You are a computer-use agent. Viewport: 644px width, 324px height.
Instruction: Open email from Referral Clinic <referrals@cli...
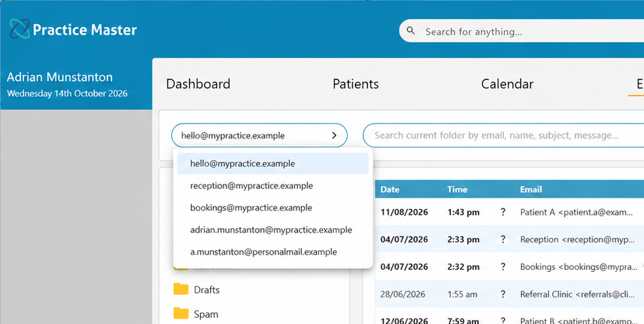pyautogui.click(x=577, y=294)
